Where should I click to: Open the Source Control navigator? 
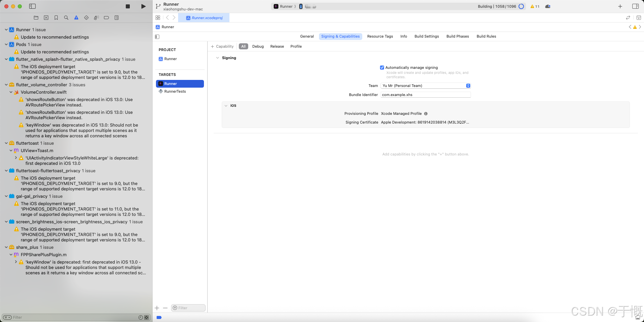(46, 18)
